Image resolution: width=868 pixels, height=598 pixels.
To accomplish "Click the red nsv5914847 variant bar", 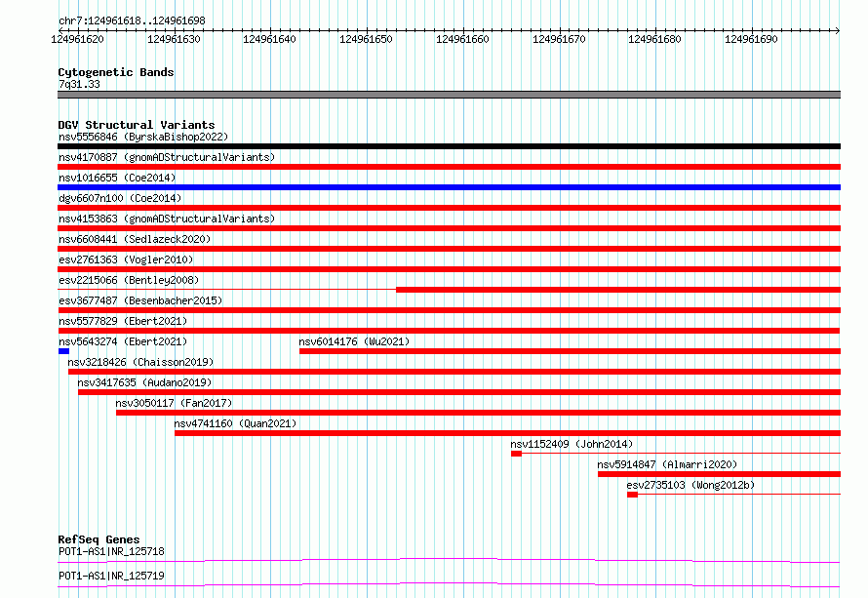I will 719,474.
